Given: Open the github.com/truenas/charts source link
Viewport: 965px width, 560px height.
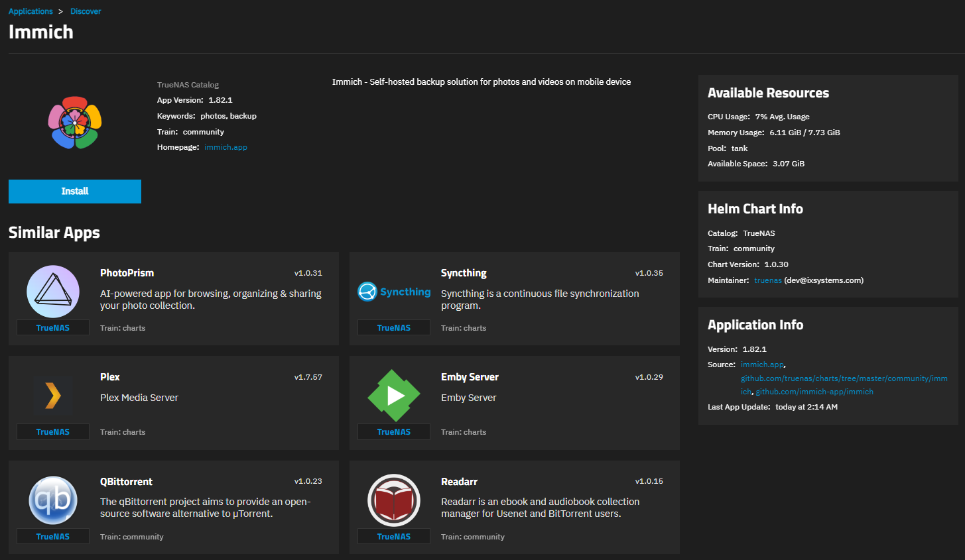Looking at the screenshot, I should [844, 378].
